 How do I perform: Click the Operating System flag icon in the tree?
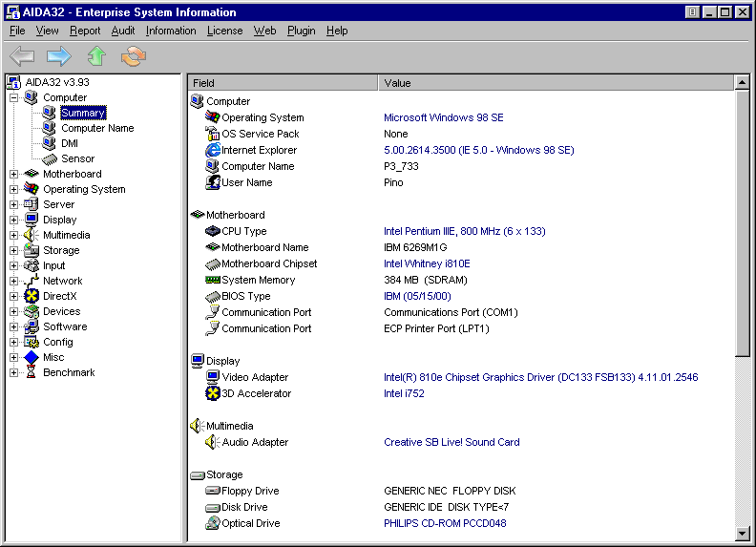[31, 189]
